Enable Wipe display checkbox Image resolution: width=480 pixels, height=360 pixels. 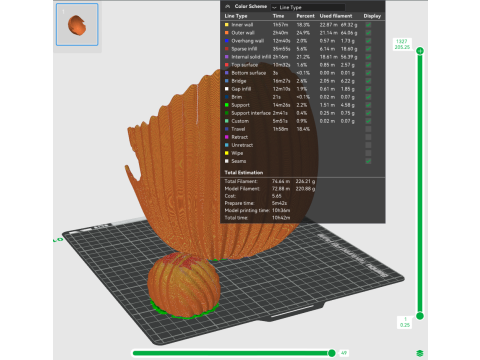(368, 153)
